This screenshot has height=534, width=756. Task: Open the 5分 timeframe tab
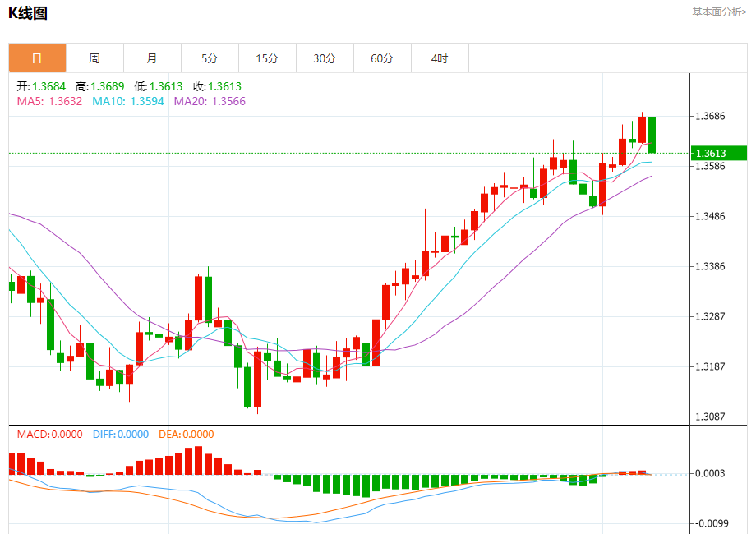coord(210,58)
